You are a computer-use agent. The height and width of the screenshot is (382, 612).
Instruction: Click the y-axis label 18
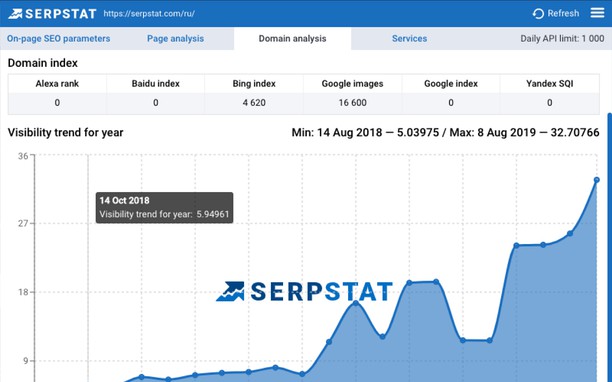tap(23, 292)
